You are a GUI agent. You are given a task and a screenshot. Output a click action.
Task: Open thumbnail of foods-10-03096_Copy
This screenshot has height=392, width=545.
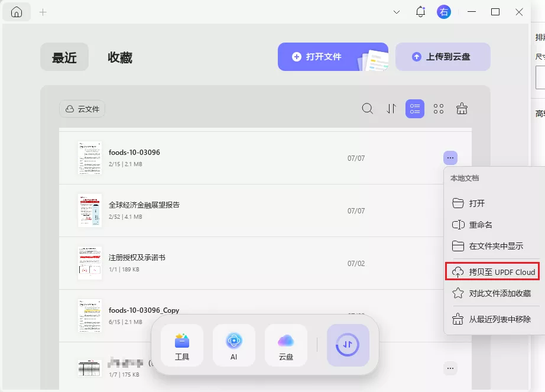point(90,316)
